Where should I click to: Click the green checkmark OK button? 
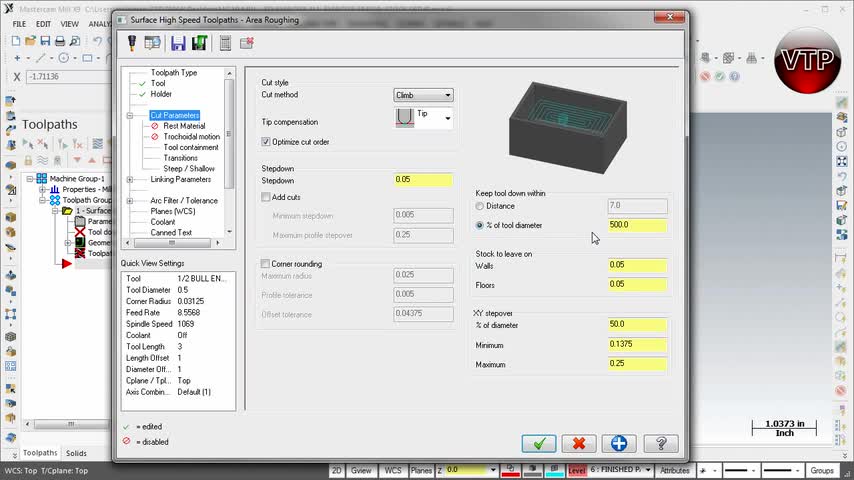tap(539, 443)
